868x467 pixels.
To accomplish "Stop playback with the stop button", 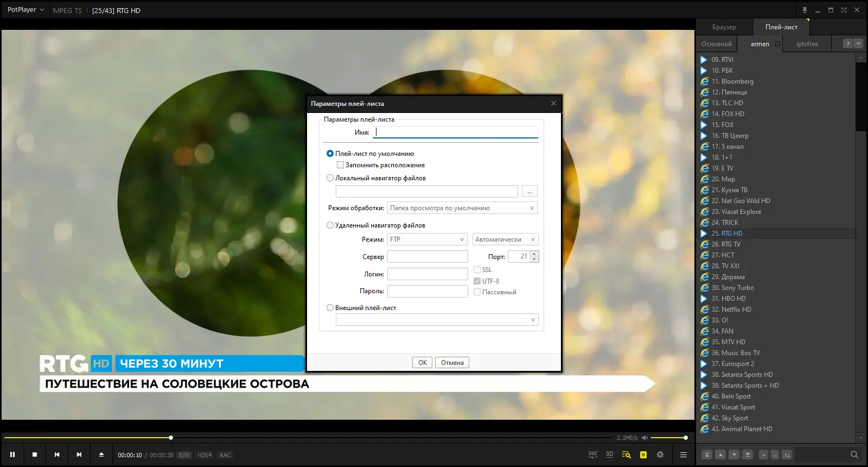I will click(35, 455).
